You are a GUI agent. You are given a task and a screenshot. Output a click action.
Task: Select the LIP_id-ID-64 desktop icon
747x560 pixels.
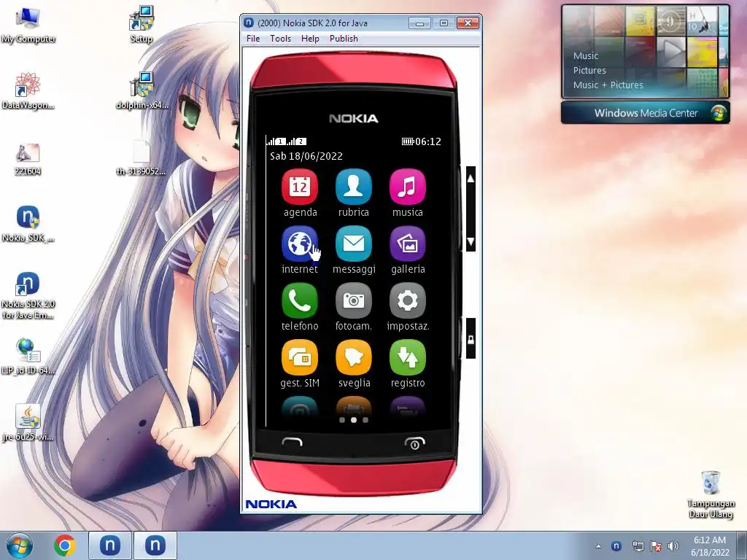point(28,356)
